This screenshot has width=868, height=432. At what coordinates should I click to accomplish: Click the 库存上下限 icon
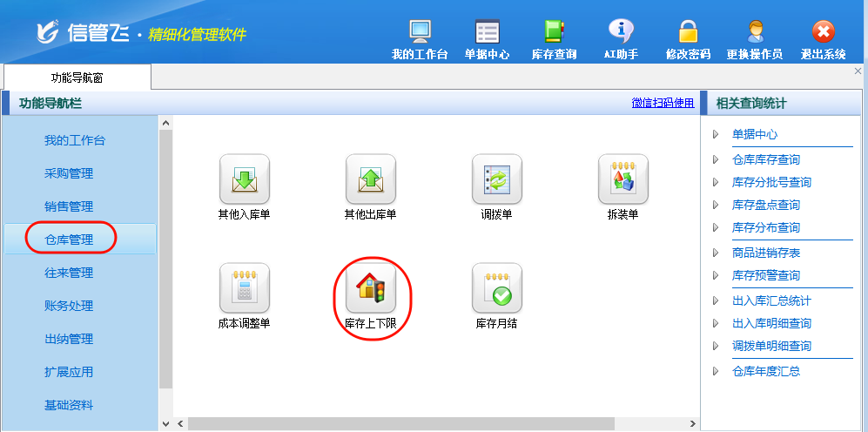(x=370, y=288)
